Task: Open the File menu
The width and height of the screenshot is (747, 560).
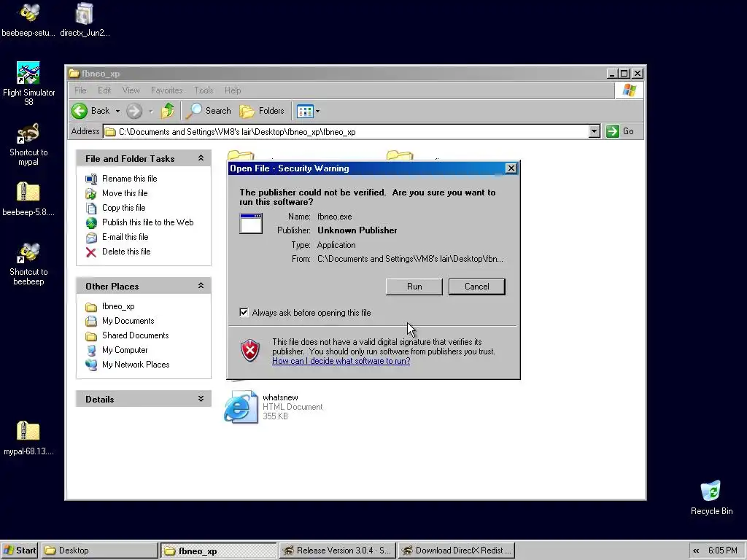Action: tap(80, 90)
